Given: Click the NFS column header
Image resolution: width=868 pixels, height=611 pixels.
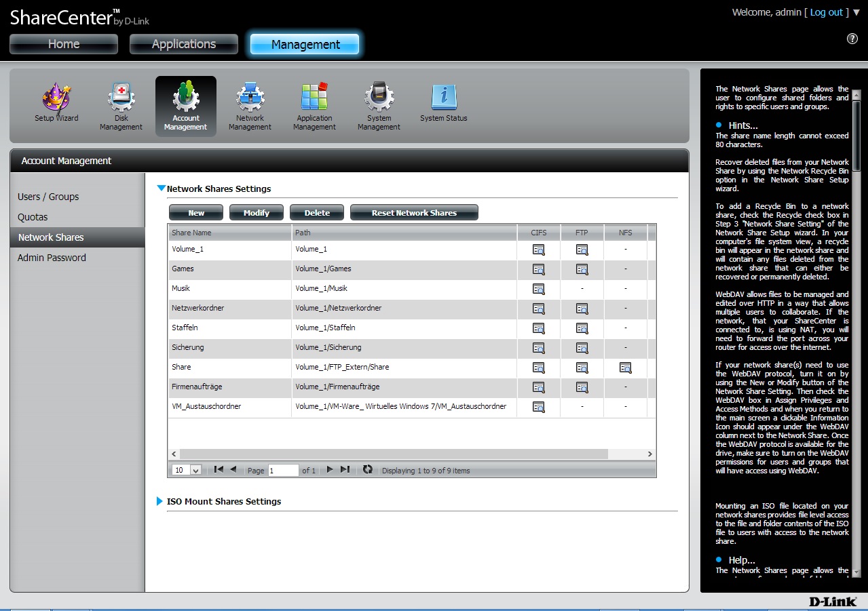Looking at the screenshot, I should click(x=625, y=233).
